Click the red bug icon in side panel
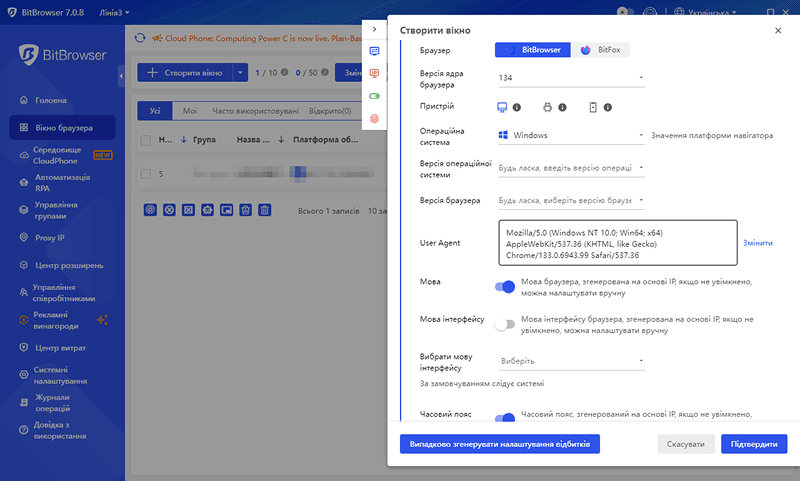Image resolution: width=800 pixels, height=481 pixels. pos(375,118)
